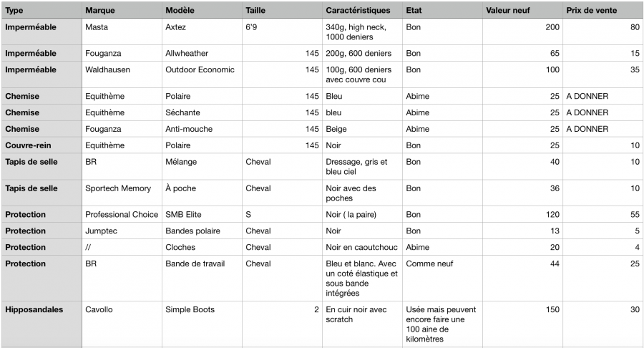Viewport: 644px width, 348px height.
Task: Select the Type column header
Action: click(42, 10)
